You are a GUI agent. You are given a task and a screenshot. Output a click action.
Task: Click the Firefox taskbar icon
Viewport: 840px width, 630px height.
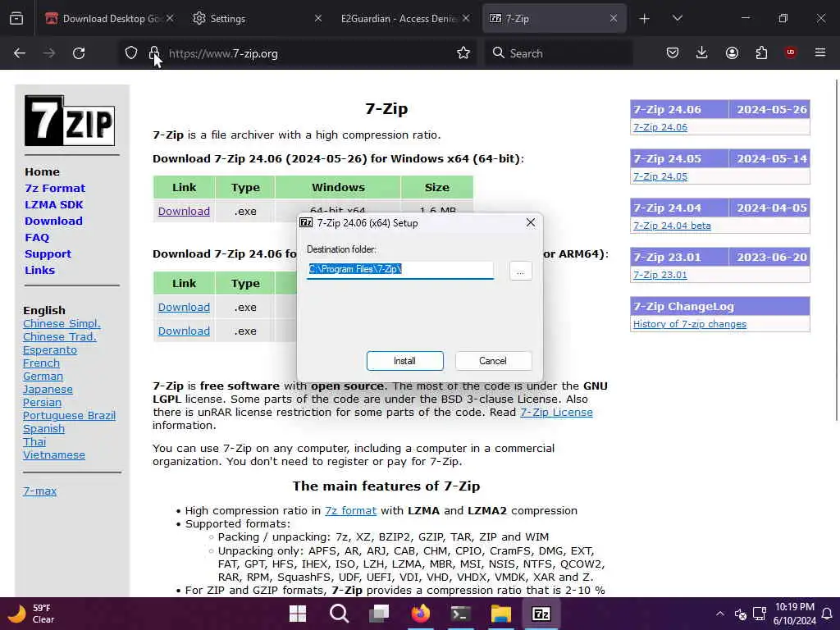tap(421, 614)
